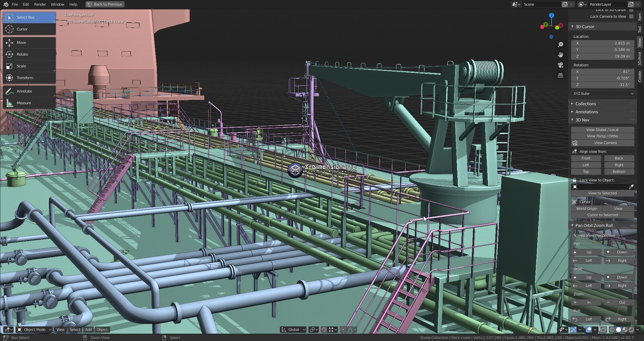Click the pan hand viewport icon

[560, 54]
